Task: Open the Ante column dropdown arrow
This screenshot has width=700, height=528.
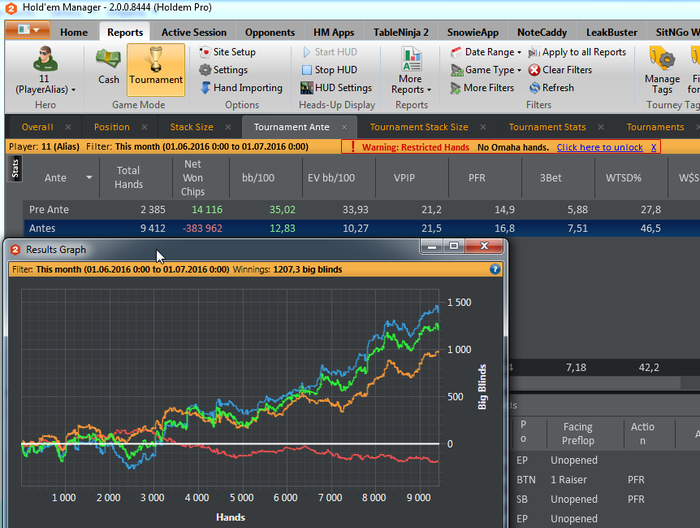Action: pyautogui.click(x=89, y=178)
